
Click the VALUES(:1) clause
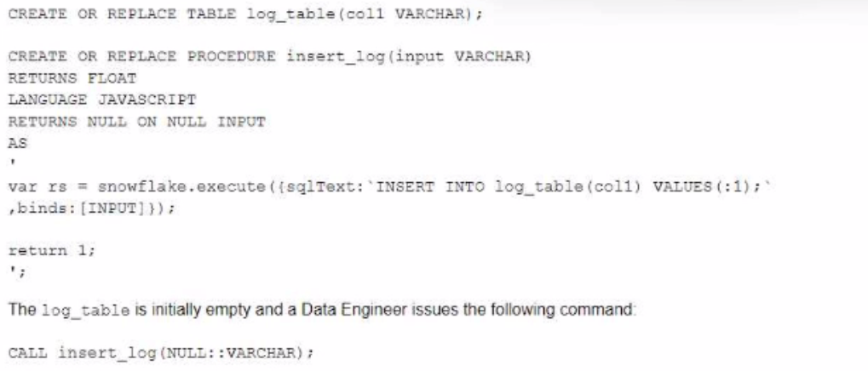tap(607, 185)
